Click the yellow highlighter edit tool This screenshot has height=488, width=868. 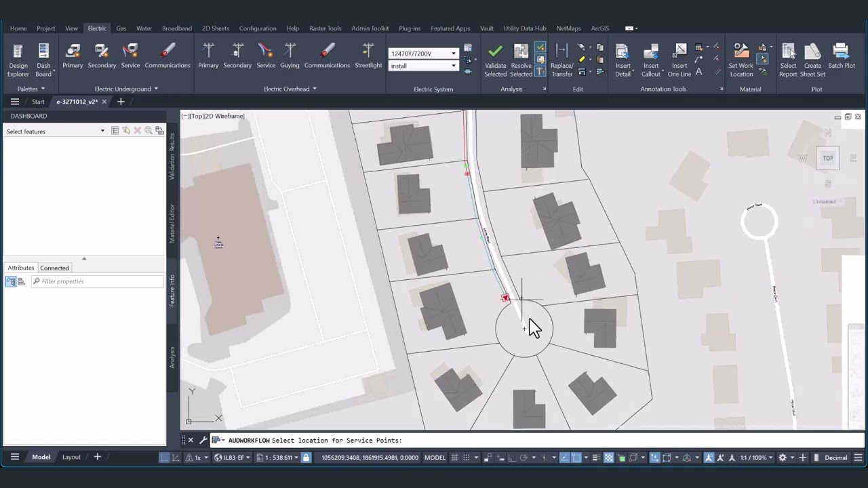[581, 60]
